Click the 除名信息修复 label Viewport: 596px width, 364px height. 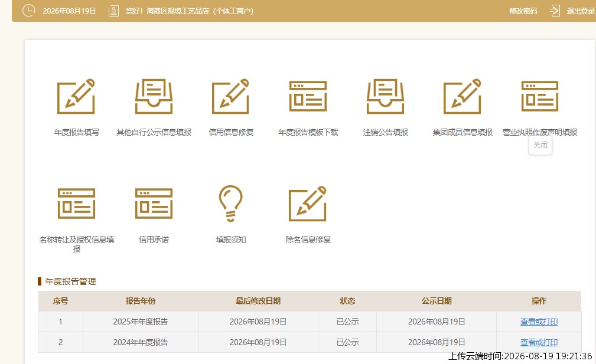pyautogui.click(x=308, y=240)
